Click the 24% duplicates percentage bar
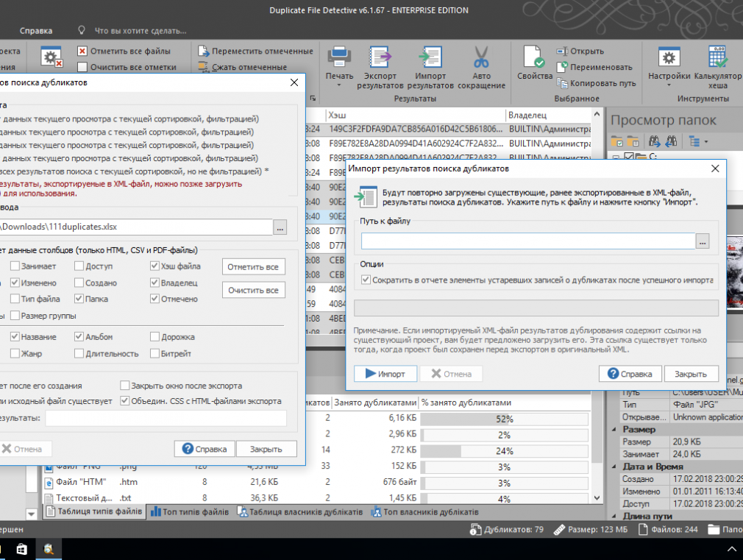743x560 pixels. [504, 451]
